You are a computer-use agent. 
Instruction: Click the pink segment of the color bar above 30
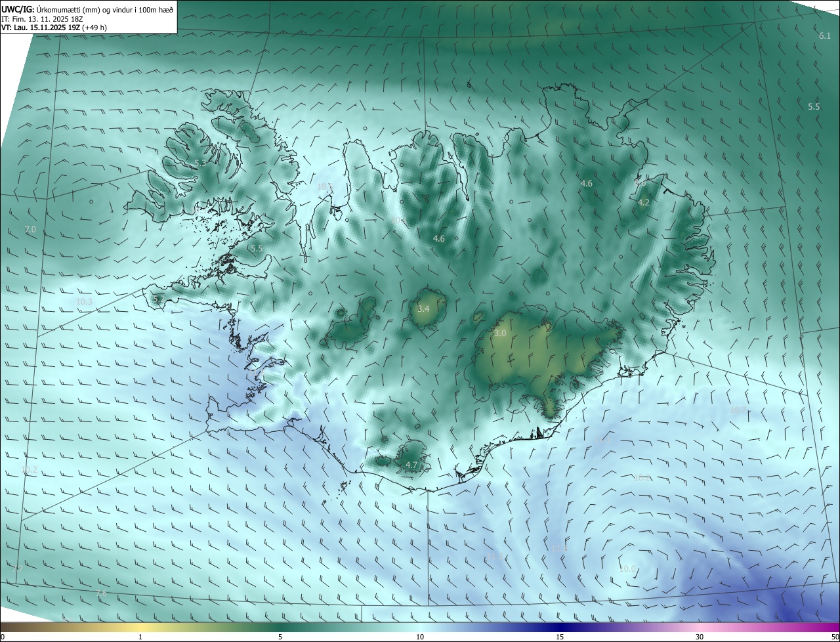[700, 627]
